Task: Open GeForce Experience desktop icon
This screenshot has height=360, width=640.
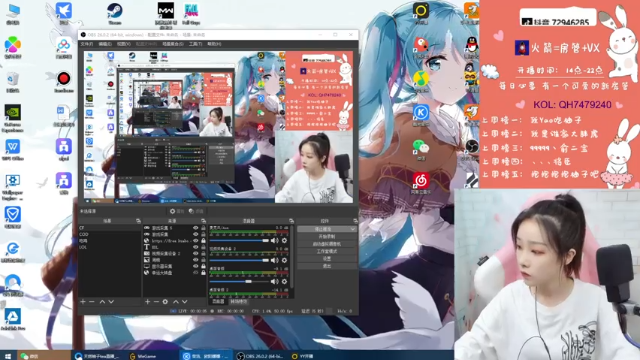Action: 13,118
